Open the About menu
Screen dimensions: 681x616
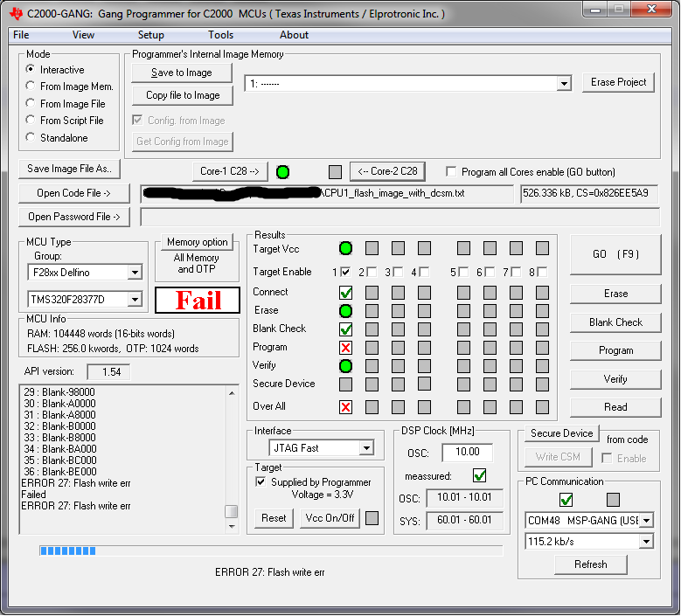pyautogui.click(x=294, y=35)
